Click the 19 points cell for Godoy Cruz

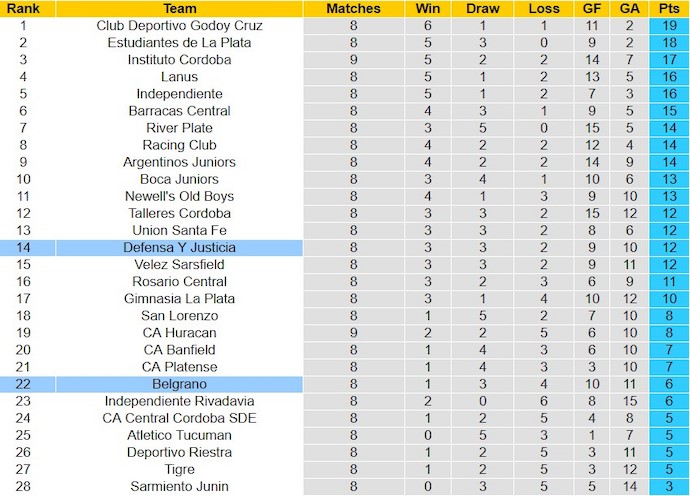(668, 26)
